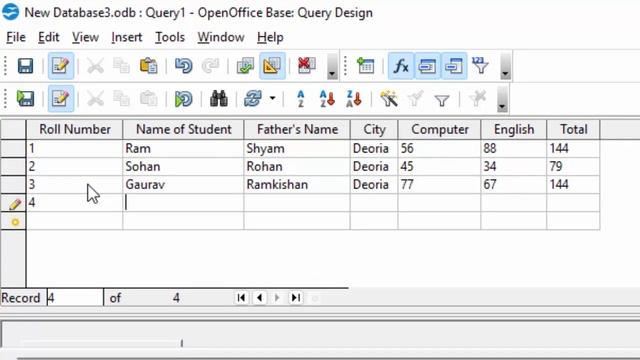Open the Standard Filter funnel icon

[442, 100]
